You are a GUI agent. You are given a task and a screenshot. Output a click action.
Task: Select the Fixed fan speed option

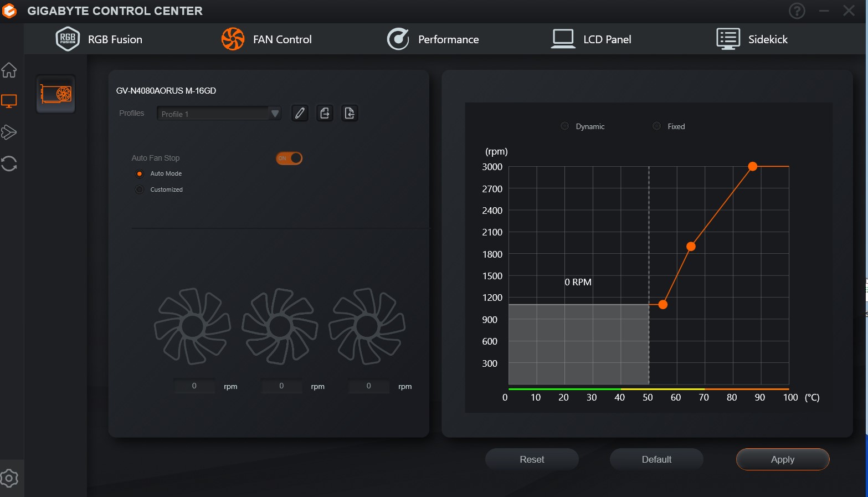click(656, 126)
